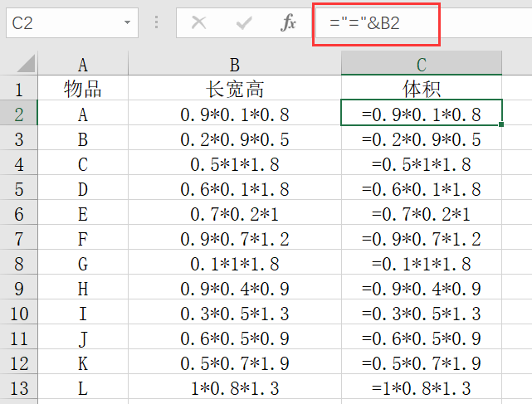The height and width of the screenshot is (404, 532).
Task: Click cell containing 0.9*0.1*0.8 in column B
Action: tap(235, 113)
